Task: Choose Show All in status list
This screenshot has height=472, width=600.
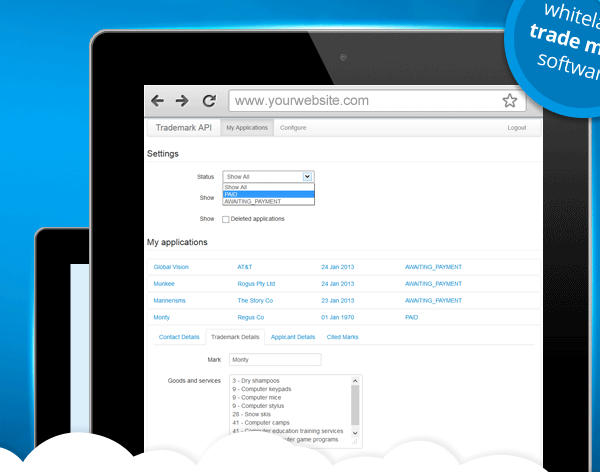Action: 269,187
